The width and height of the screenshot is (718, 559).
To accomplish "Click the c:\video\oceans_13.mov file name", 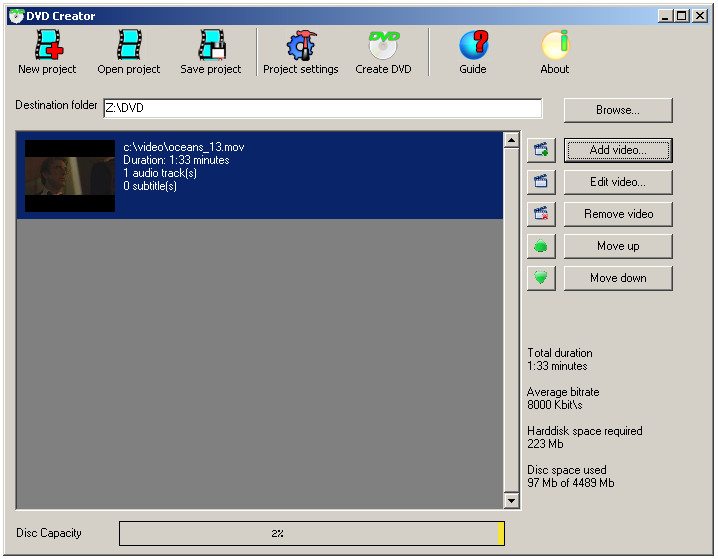I will (x=184, y=147).
